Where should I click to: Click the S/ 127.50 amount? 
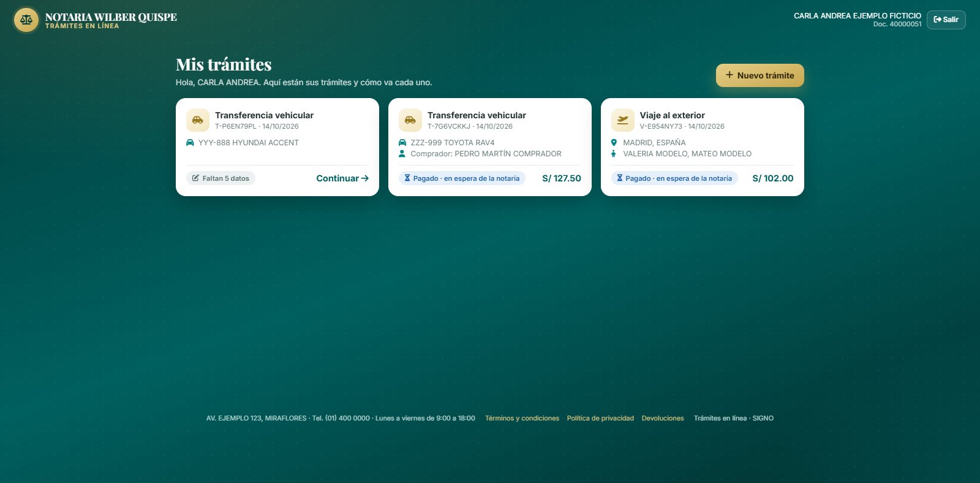click(562, 178)
